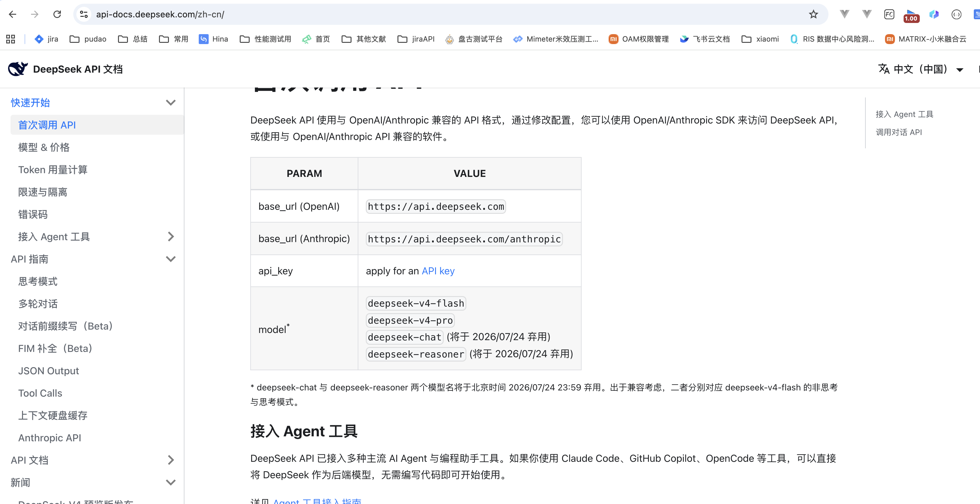Click the api_key table cell
The height and width of the screenshot is (504, 980).
304,271
